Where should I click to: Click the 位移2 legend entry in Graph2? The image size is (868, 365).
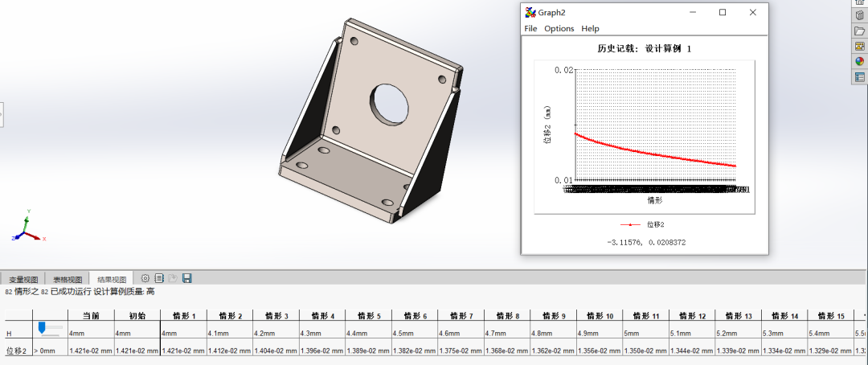click(643, 224)
